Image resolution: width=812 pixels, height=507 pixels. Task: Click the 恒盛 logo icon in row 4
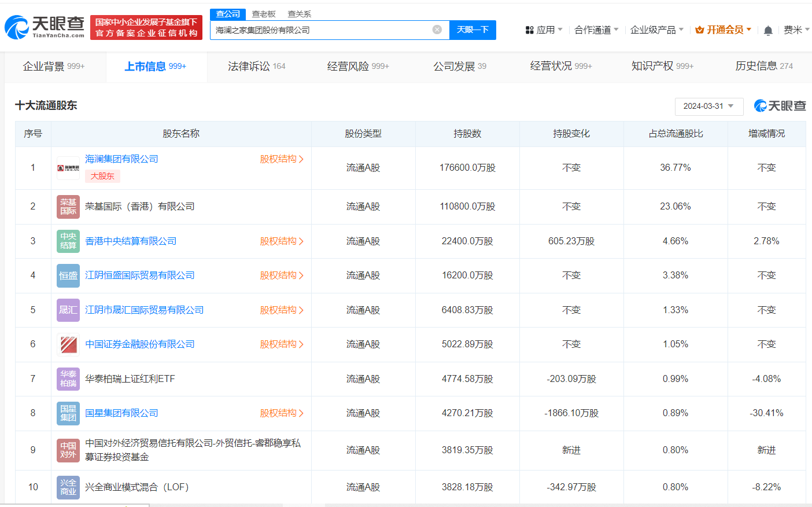coord(68,275)
